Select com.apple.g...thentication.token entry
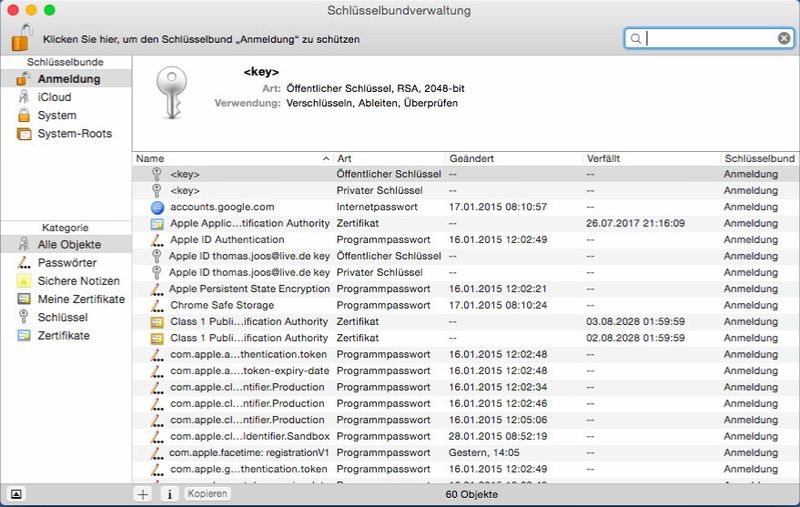Screen dimensions: 800x507 pyautogui.click(x=466, y=469)
